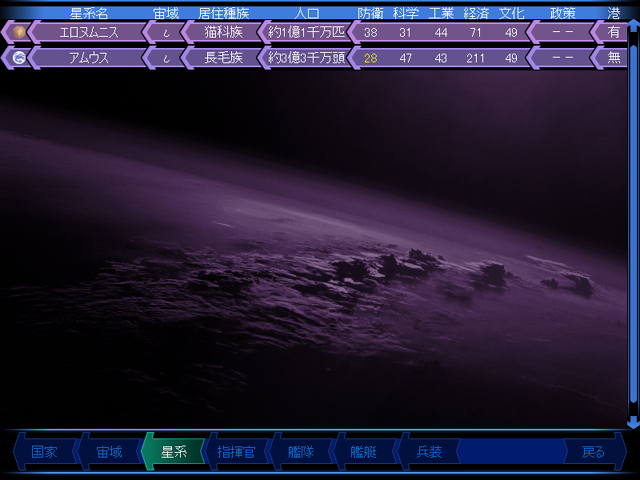Screen dimensions: 640x480
Task: Click sector cell of エロヌムニス row
Action: 166,32
